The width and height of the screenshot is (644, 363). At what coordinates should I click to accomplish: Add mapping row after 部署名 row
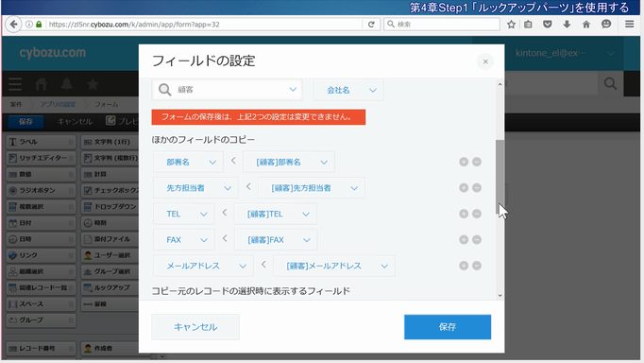[x=464, y=162]
